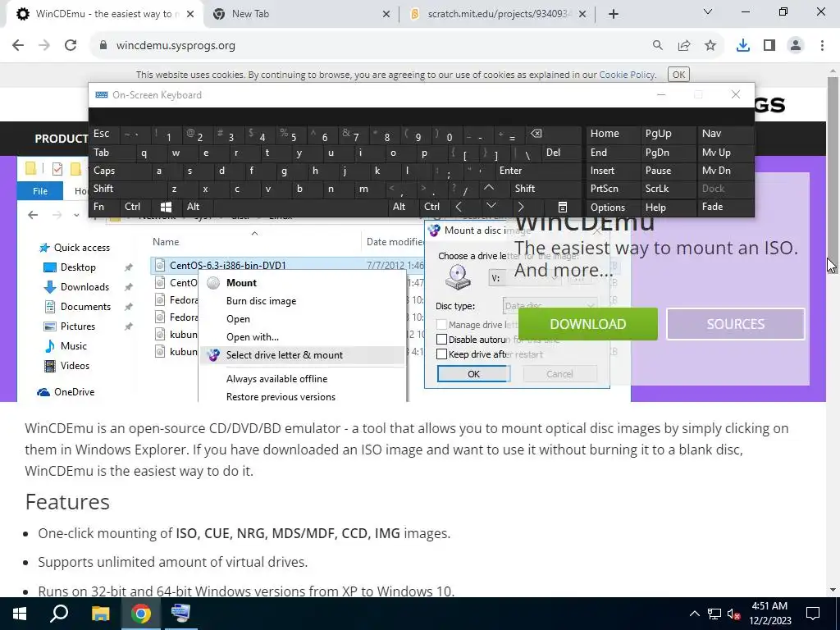This screenshot has width=840, height=630.
Task: Open Downloads in Quick access
Action: pyautogui.click(x=84, y=287)
